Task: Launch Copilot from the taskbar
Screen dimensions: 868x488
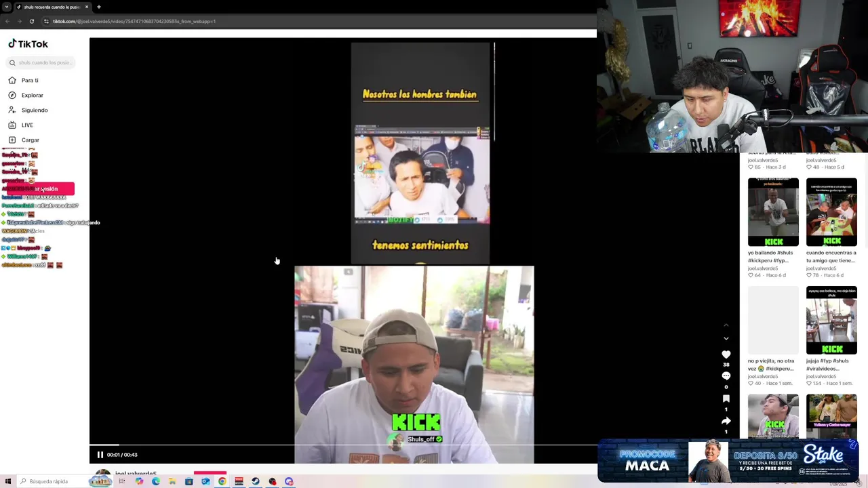Action: (139, 481)
